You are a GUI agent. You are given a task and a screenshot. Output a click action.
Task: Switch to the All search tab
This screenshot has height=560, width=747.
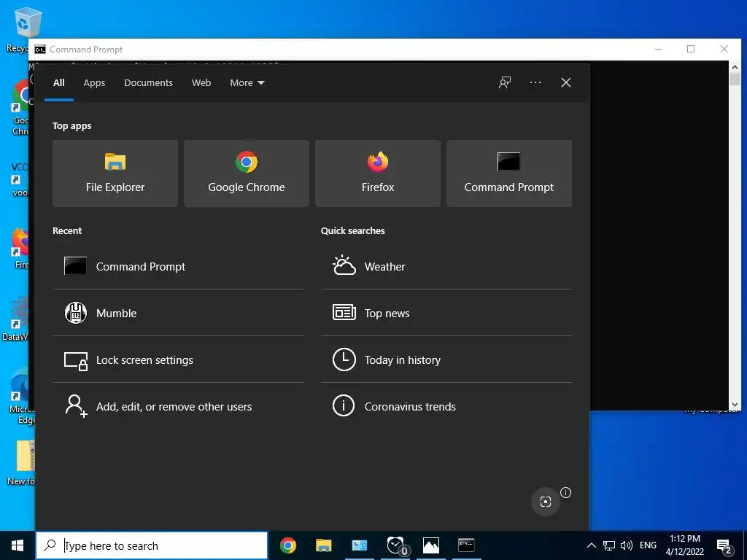click(59, 83)
